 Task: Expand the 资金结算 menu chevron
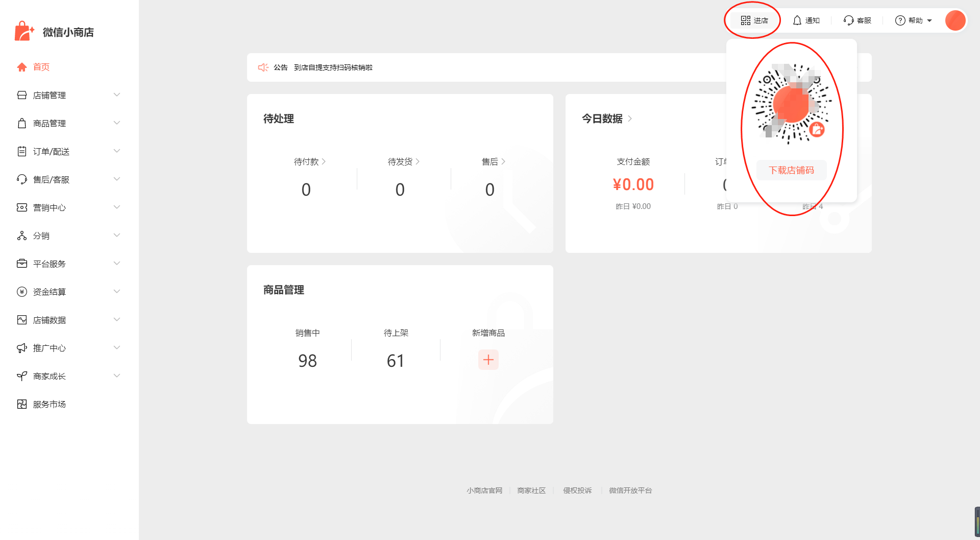pos(117,292)
